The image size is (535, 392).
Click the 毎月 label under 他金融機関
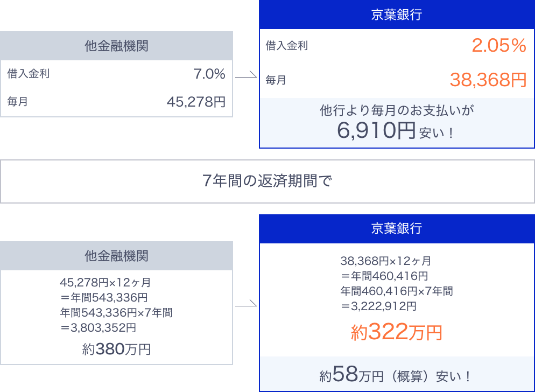coord(17,102)
